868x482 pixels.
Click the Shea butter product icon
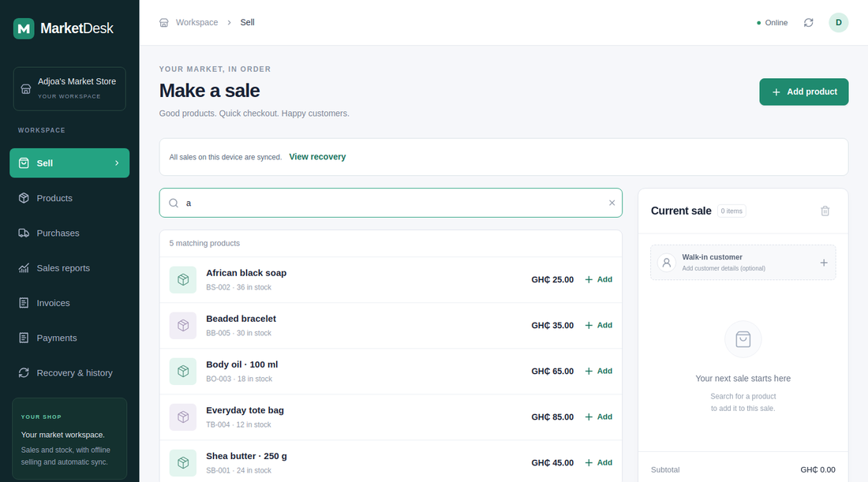point(183,462)
